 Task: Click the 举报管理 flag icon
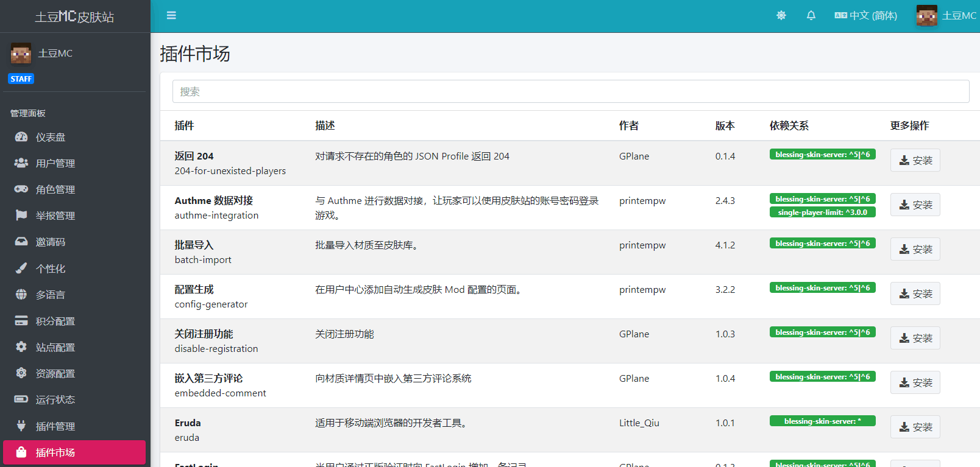[x=21, y=216]
